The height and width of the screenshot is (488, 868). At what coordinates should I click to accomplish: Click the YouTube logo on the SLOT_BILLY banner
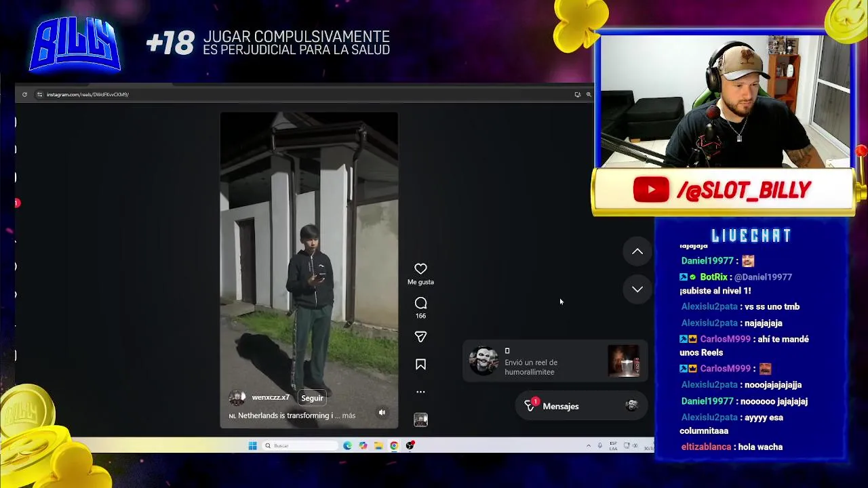(651, 190)
